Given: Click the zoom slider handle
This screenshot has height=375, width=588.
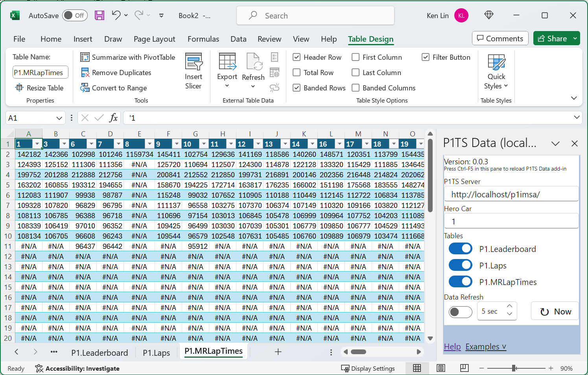Looking at the screenshot, I should tap(514, 368).
